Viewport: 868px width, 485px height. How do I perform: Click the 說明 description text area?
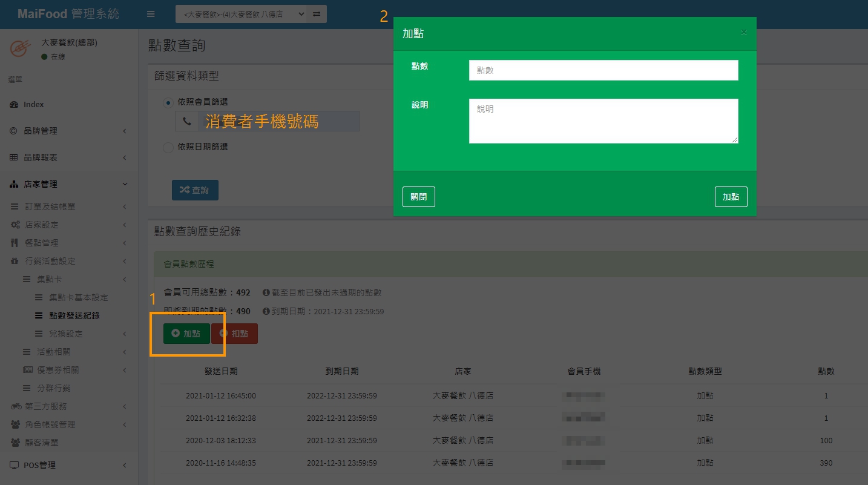(603, 121)
